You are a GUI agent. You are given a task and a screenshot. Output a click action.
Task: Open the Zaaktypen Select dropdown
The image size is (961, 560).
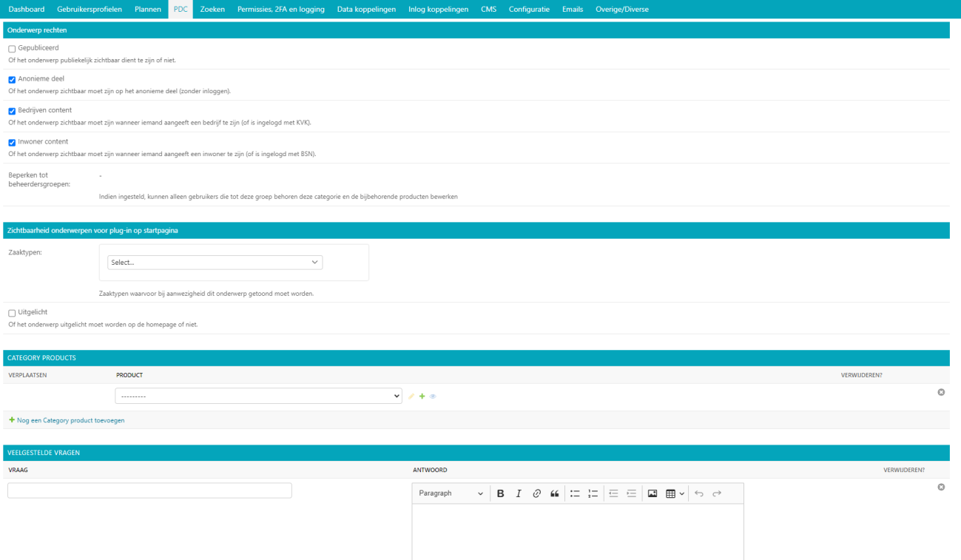tap(215, 263)
